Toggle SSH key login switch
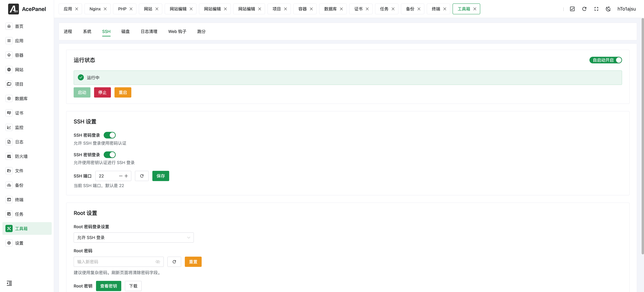This screenshot has height=292, width=644. pyautogui.click(x=110, y=155)
